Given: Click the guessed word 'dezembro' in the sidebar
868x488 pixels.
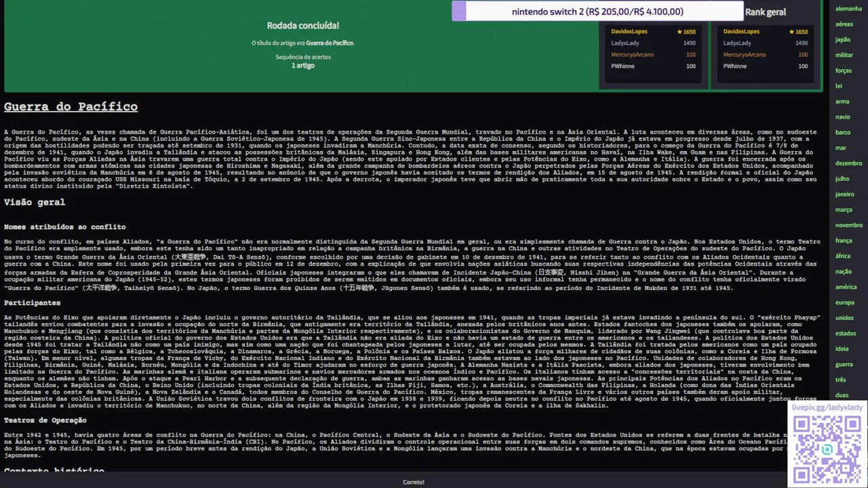Looking at the screenshot, I should (849, 163).
